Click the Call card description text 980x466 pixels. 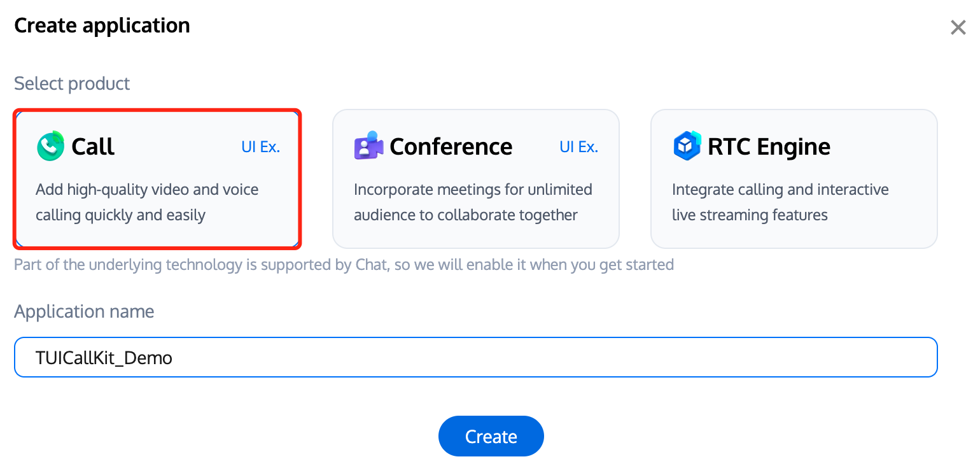[x=147, y=202]
